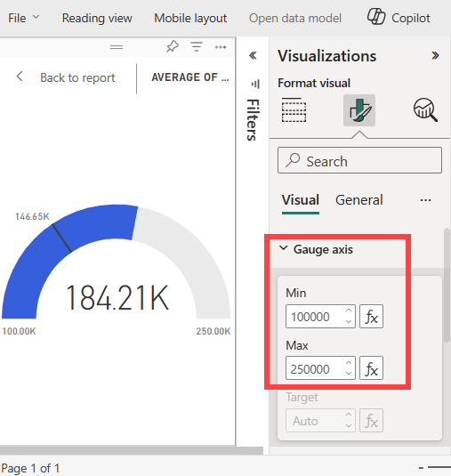Click the Visualizations pane title
Image resolution: width=451 pixels, height=476 pixels.
[326, 56]
